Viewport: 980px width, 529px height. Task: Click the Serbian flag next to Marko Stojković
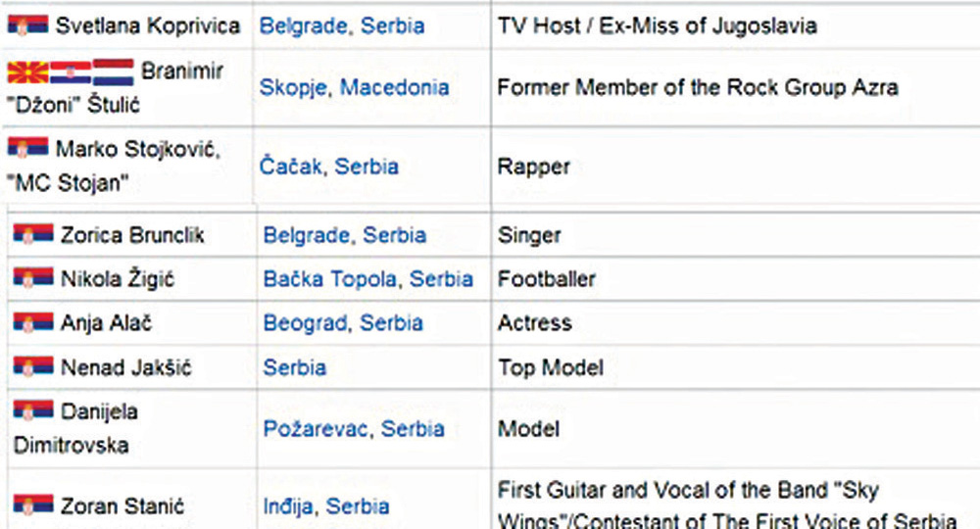click(27, 150)
